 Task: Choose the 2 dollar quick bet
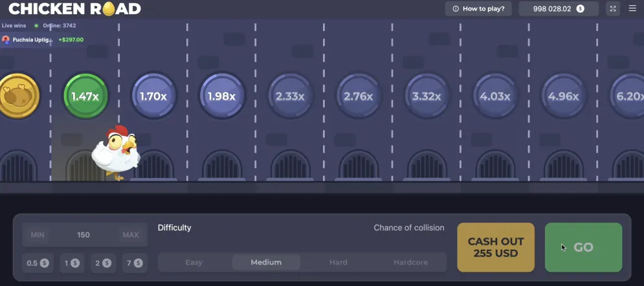click(103, 263)
